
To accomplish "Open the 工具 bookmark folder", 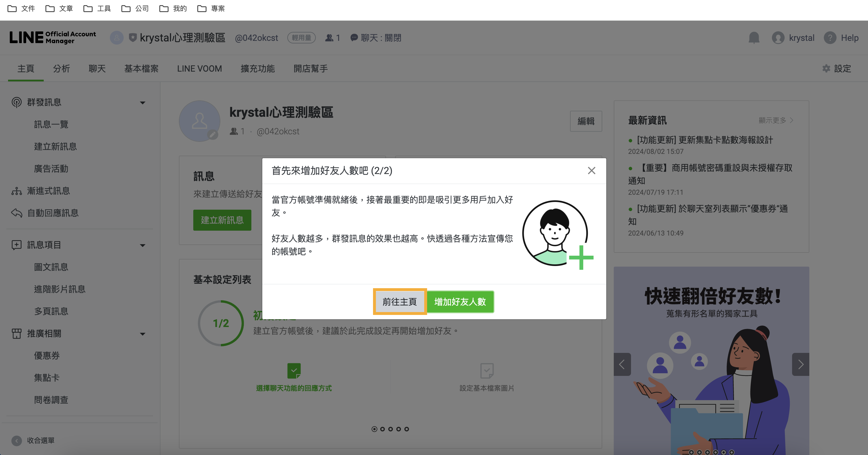I will [97, 8].
